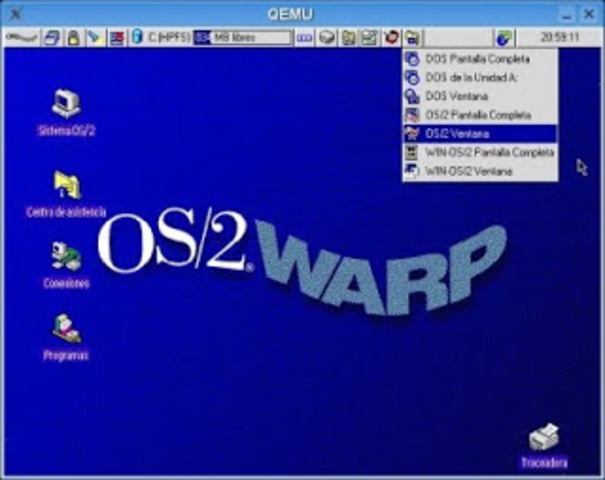Click the MB libres disk space indicator
The width and height of the screenshot is (605, 480).
tap(243, 37)
